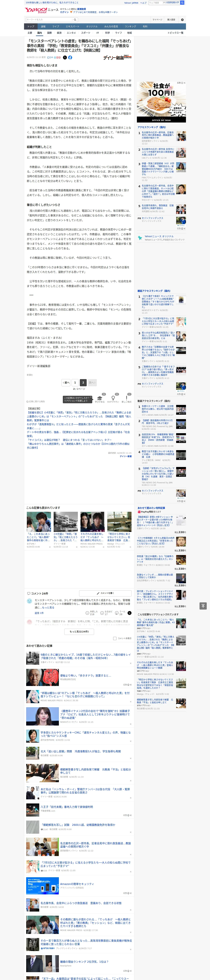Open recommended article 9歳のときに継父からレイプ
This screenshot has width=210, height=980.
(x=86, y=656)
